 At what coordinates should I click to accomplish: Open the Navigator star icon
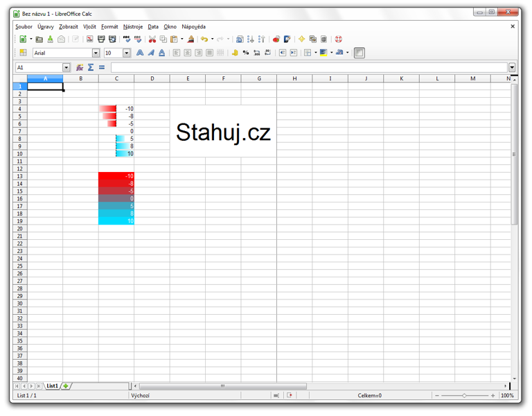tap(301, 39)
